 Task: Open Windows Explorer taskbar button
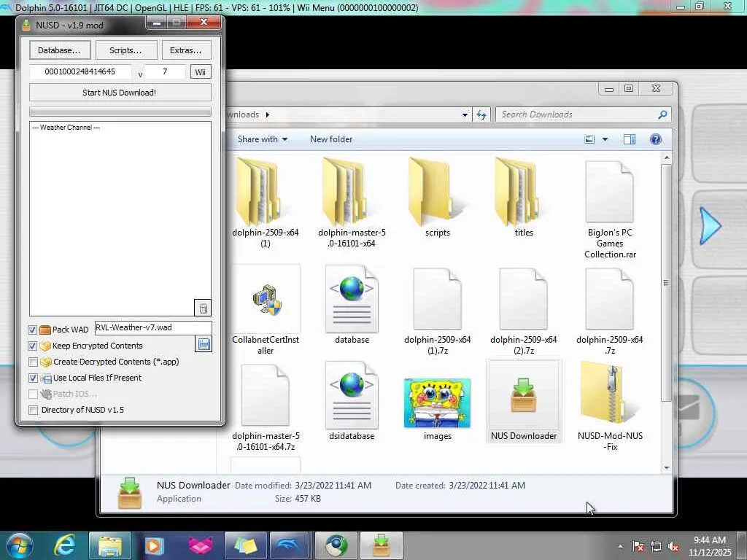click(110, 545)
